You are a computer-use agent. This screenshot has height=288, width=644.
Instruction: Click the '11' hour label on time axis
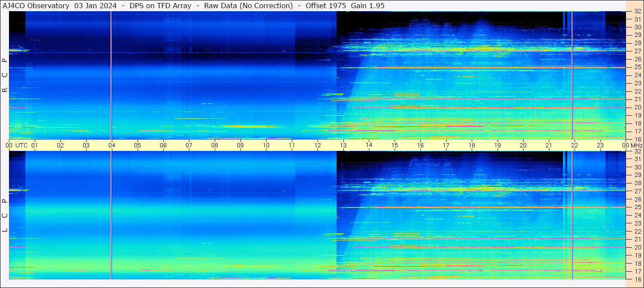(292, 145)
